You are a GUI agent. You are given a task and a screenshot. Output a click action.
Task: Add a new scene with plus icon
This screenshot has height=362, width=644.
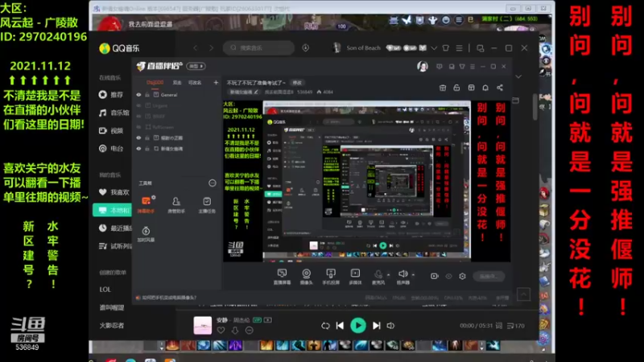point(216,83)
